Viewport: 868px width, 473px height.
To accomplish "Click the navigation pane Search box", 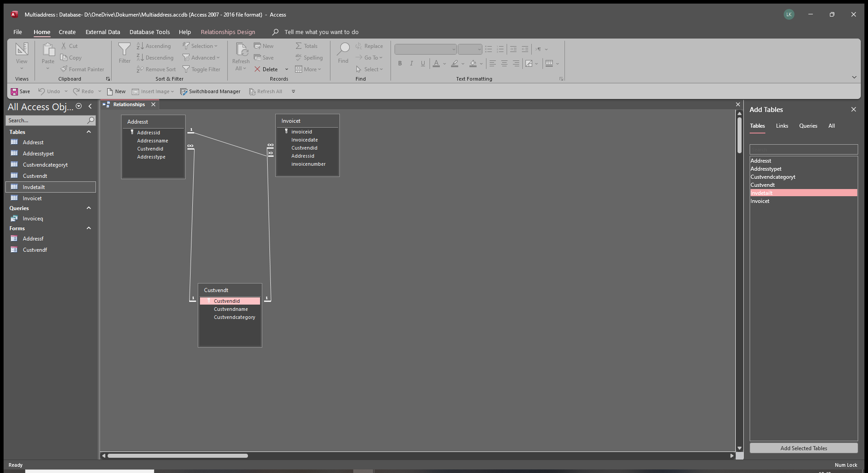I will [47, 120].
